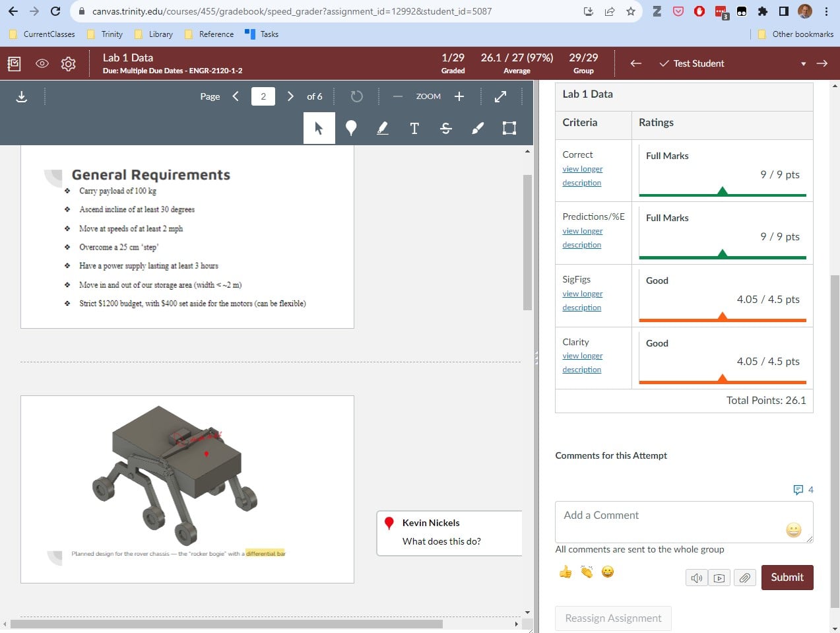The width and height of the screenshot is (840, 633).
Task: Click the Add a Comment text box
Action: [684, 522]
